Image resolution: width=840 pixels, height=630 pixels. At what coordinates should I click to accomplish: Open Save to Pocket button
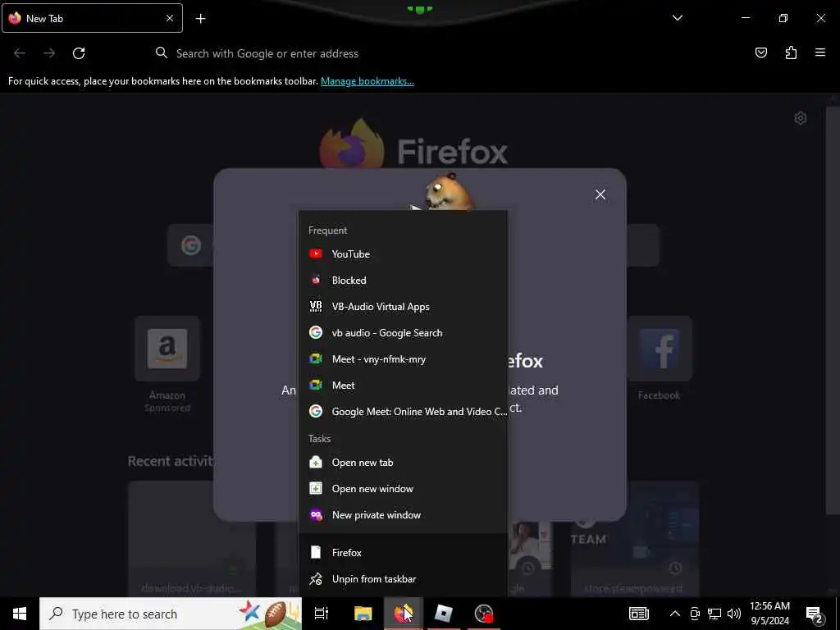click(760, 52)
